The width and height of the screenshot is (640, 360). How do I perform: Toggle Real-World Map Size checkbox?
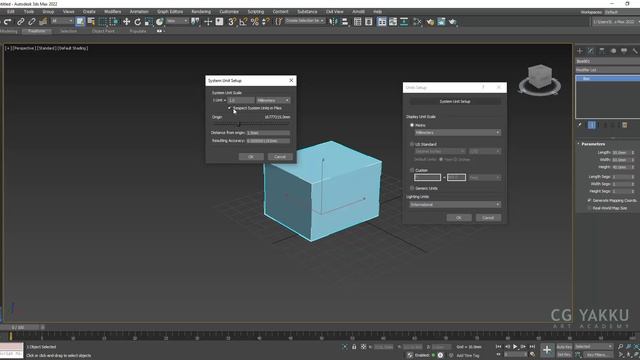[589, 208]
